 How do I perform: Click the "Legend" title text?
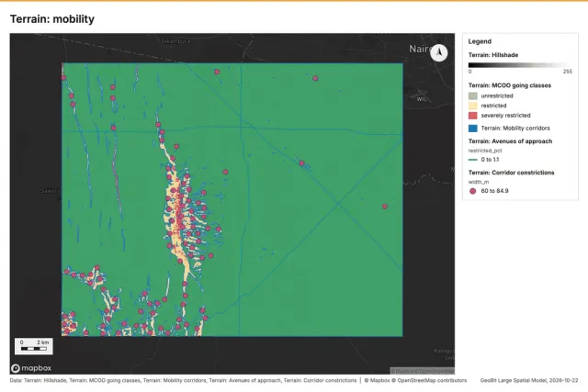point(480,41)
